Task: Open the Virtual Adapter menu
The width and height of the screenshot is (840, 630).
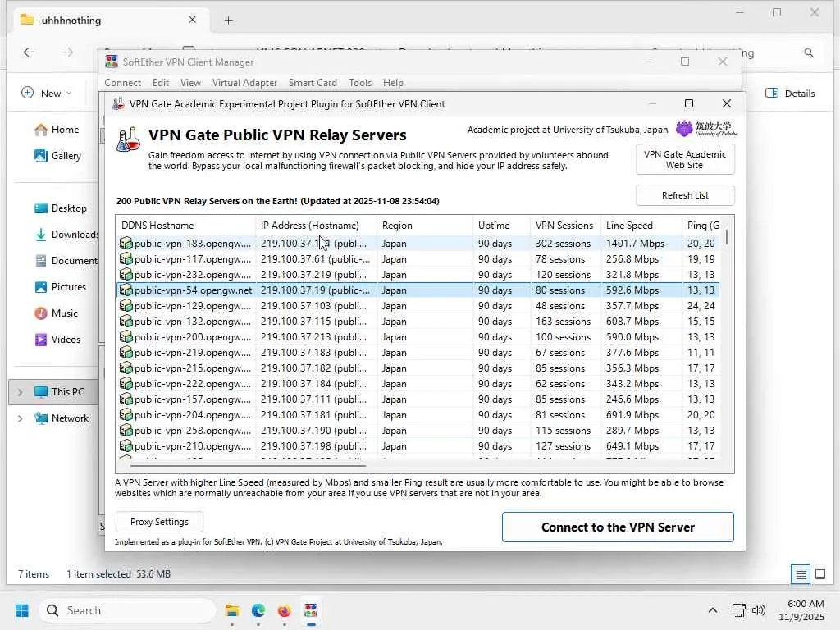Action: click(244, 83)
